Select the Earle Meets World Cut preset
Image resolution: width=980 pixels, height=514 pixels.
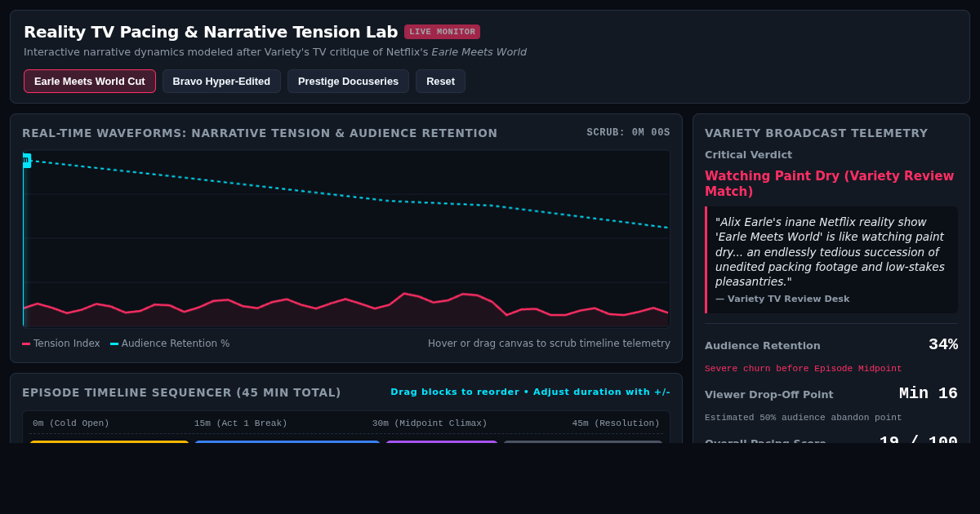tap(90, 81)
